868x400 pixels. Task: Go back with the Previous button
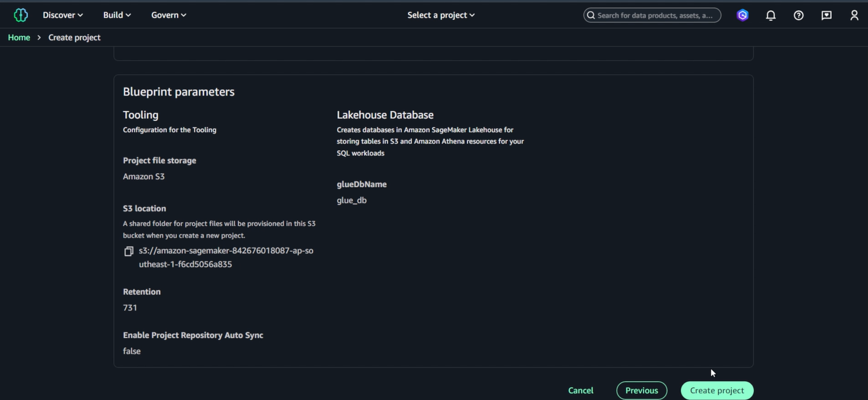tap(641, 390)
